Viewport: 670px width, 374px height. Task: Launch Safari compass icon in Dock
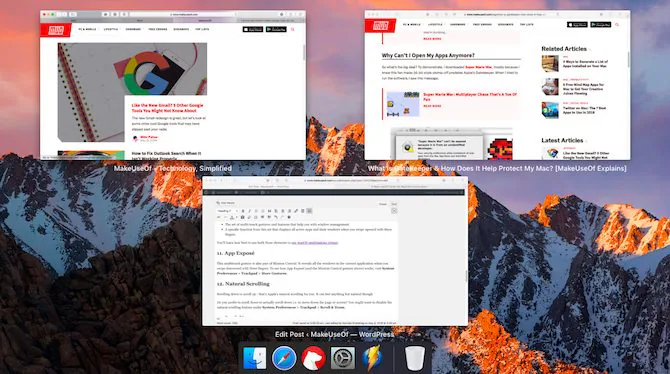click(284, 358)
